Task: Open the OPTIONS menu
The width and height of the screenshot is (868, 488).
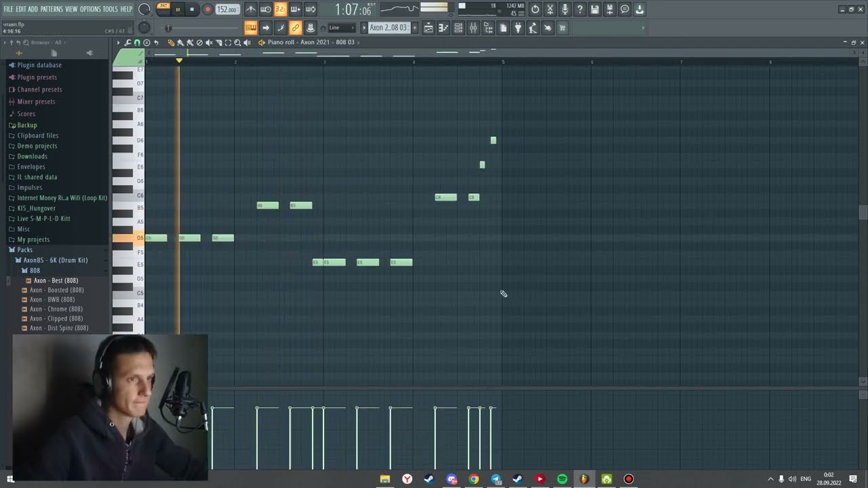Action: pos(90,9)
